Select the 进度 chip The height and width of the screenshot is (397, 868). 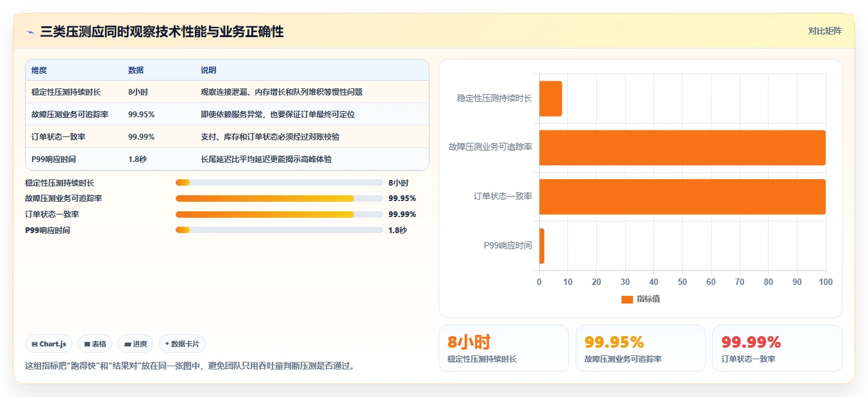click(135, 344)
